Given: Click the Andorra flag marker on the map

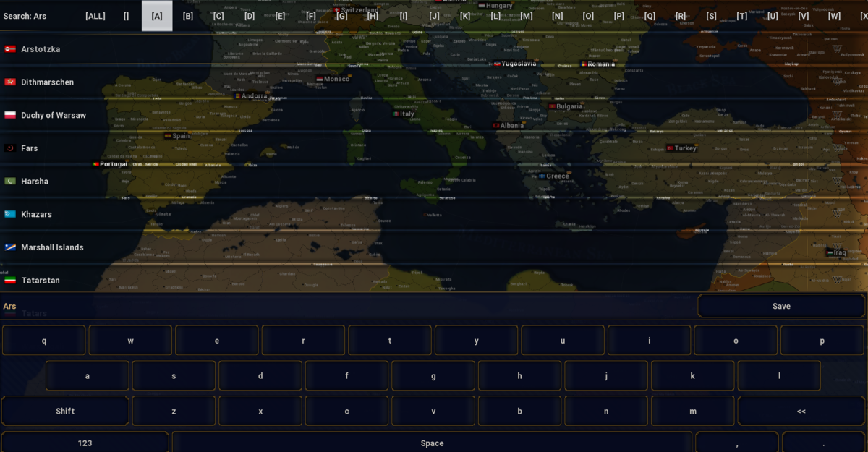Looking at the screenshot, I should pos(237,96).
